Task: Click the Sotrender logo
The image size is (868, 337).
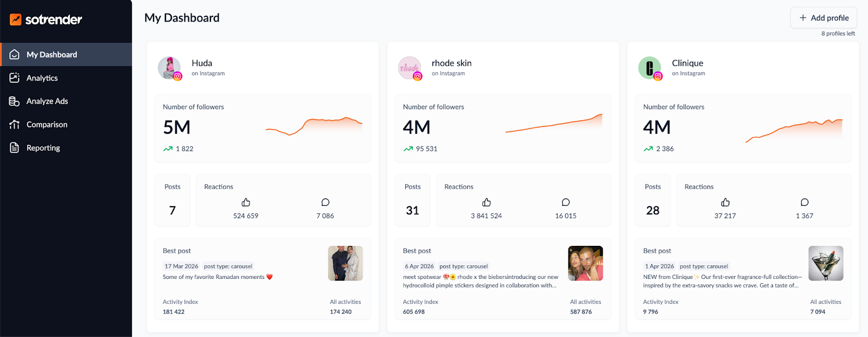Action: 46,20
